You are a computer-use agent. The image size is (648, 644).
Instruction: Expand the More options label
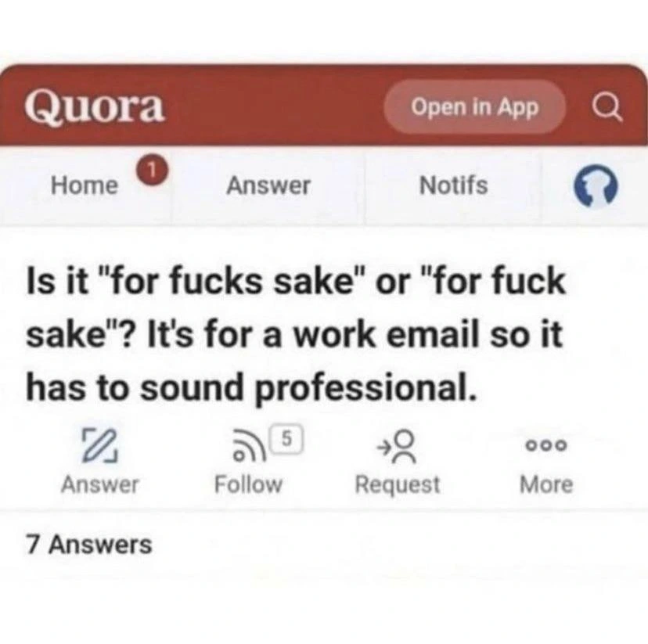pyautogui.click(x=546, y=484)
